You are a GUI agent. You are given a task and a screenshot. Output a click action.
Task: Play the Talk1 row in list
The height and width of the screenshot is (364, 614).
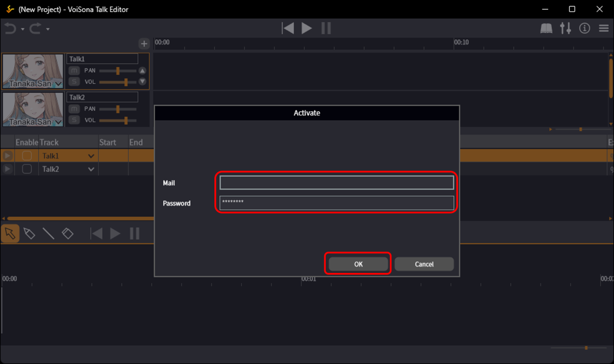tap(8, 156)
